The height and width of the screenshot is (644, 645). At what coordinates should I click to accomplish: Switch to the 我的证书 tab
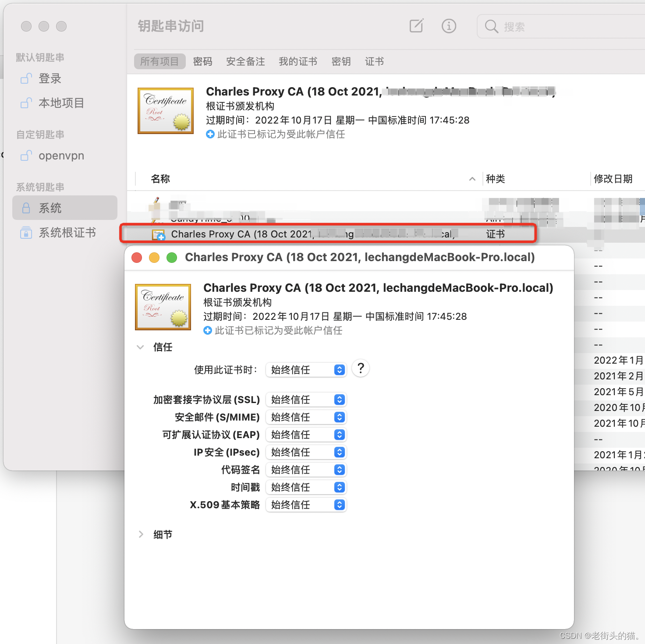298,61
